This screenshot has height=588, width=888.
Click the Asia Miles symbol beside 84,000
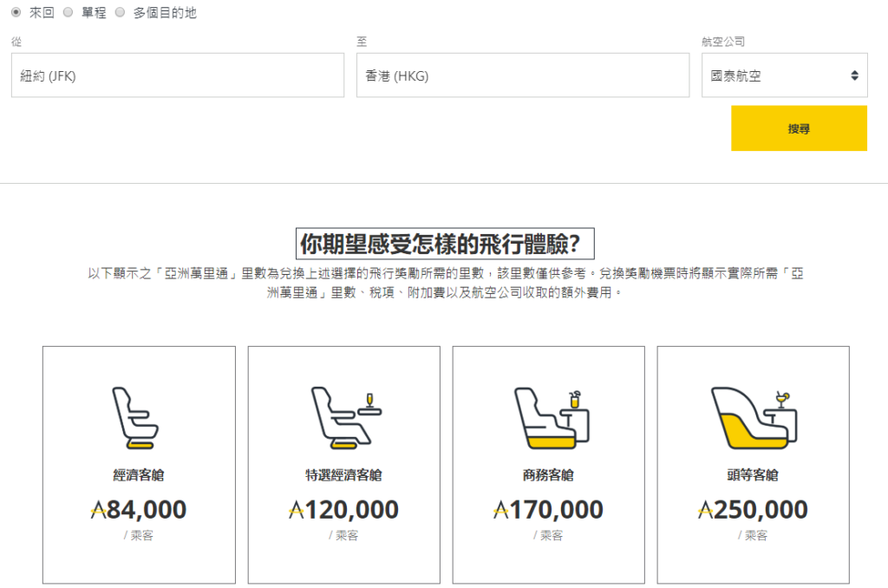point(99,511)
